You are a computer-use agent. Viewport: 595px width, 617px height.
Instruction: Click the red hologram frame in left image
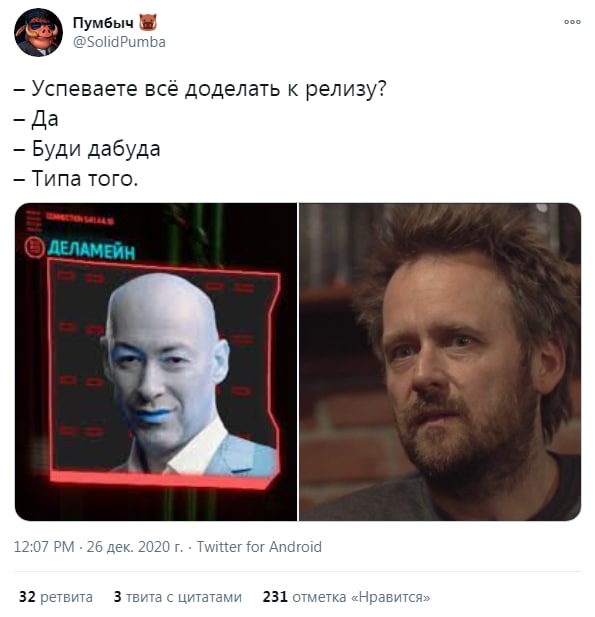pos(163,374)
